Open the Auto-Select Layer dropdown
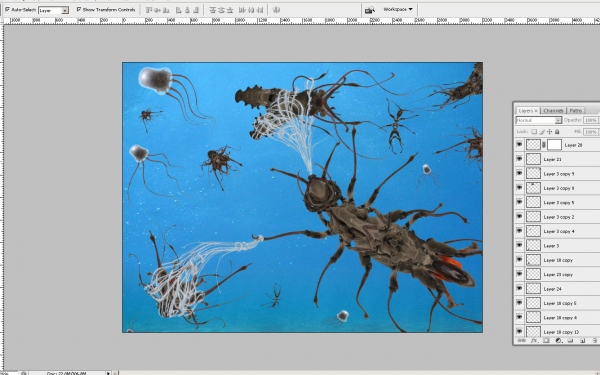 pos(54,10)
